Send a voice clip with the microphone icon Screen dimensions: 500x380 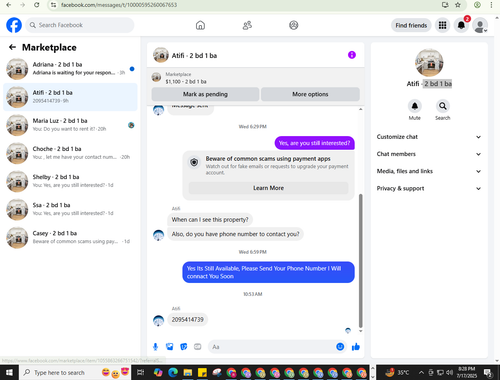tap(155, 347)
